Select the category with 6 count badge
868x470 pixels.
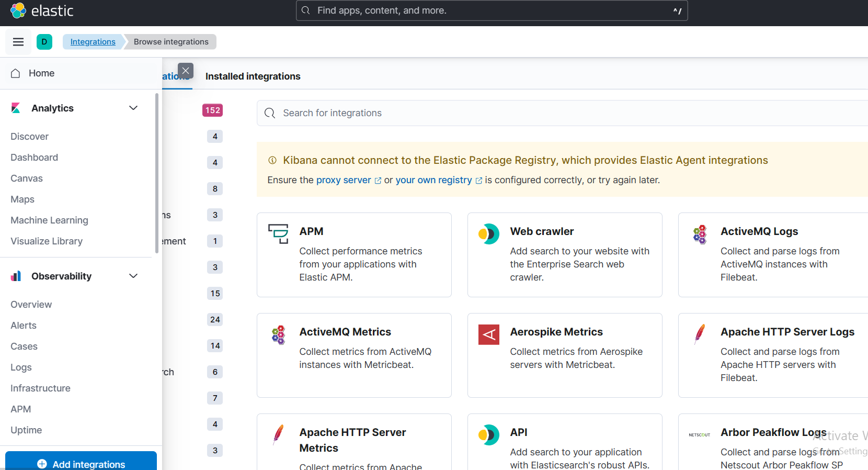point(215,372)
